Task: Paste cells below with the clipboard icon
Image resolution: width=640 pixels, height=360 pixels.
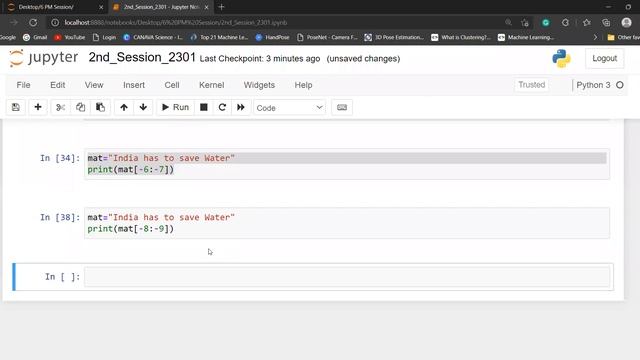Action: pyautogui.click(x=100, y=107)
